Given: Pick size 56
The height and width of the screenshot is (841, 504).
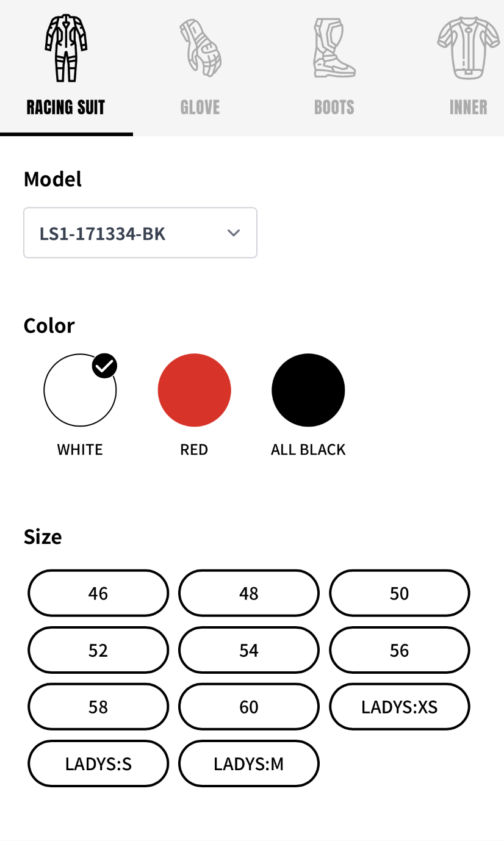Looking at the screenshot, I should 400,650.
